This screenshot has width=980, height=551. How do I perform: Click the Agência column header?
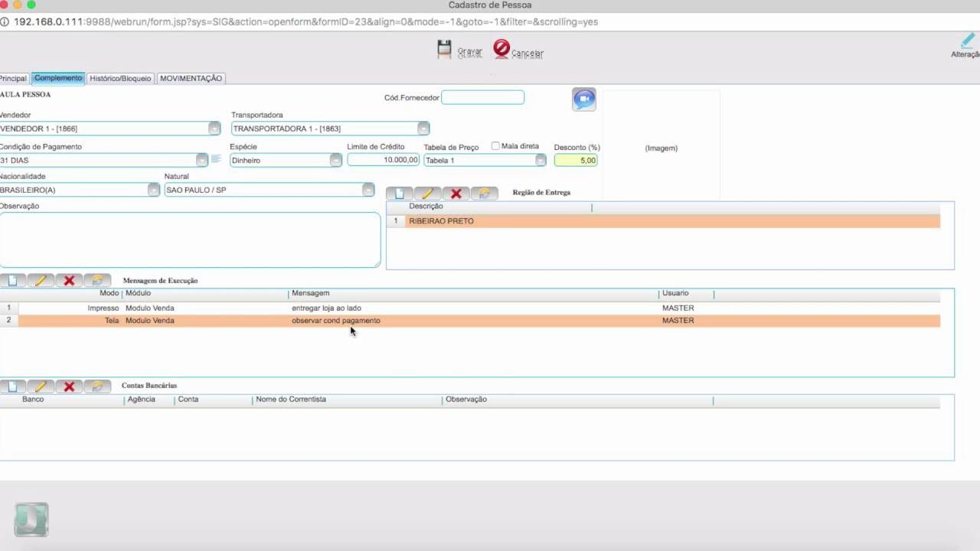142,399
